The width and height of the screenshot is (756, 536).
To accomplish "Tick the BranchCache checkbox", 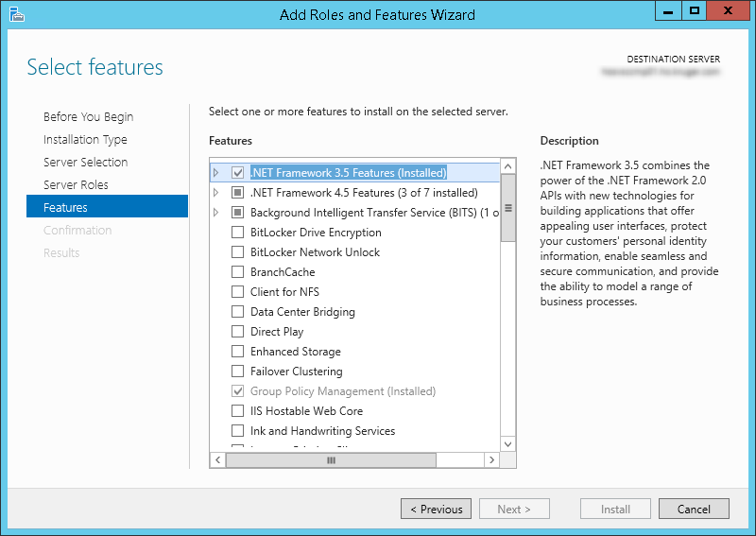I will pyautogui.click(x=237, y=271).
